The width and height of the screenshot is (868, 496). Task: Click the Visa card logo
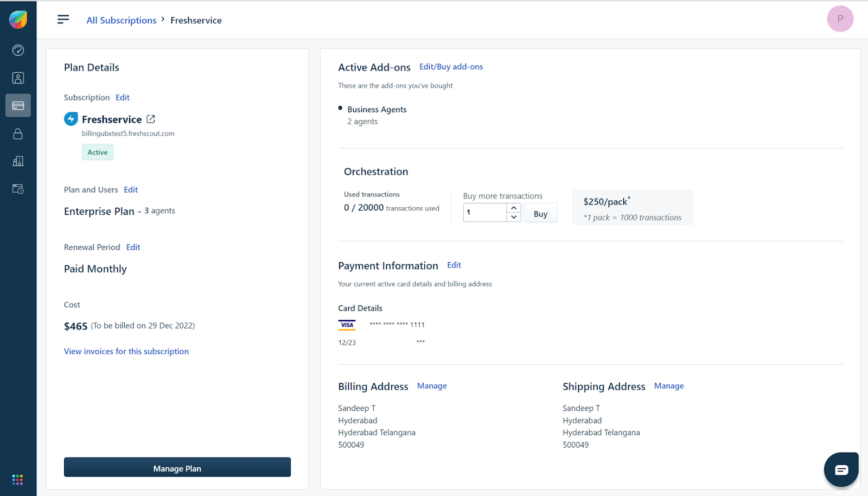pyautogui.click(x=347, y=325)
